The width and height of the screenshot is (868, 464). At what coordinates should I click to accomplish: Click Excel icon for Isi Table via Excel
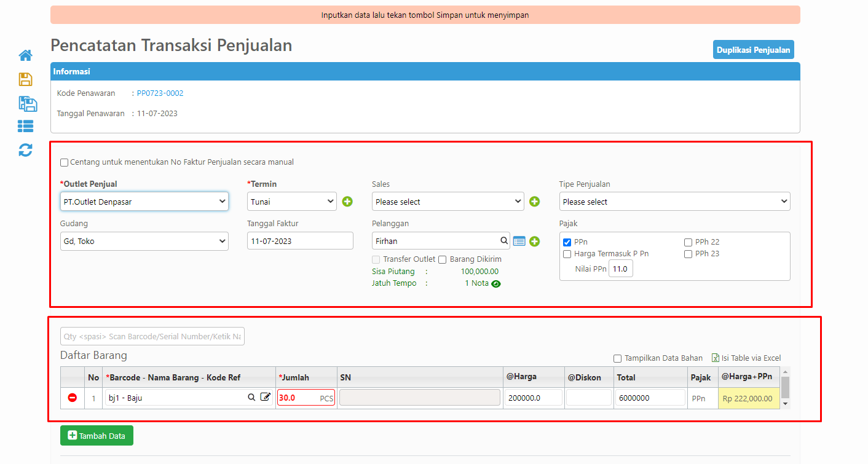(x=716, y=358)
